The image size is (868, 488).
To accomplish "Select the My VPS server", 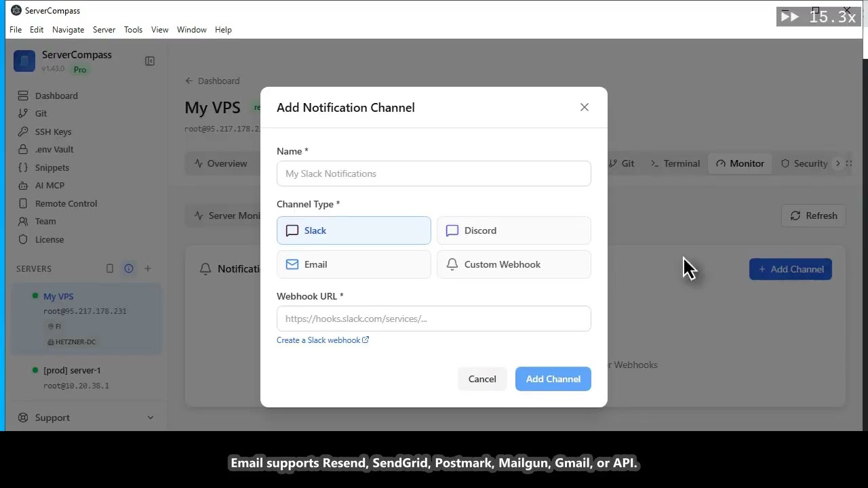I will point(87,319).
